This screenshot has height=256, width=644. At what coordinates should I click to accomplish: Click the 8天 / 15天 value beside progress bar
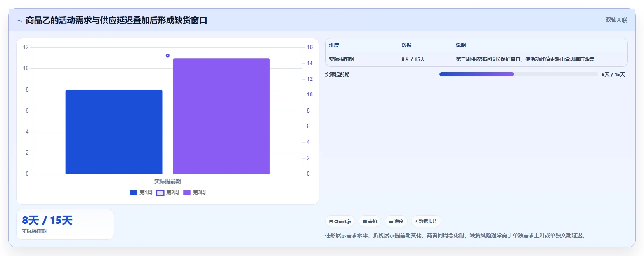(x=613, y=75)
